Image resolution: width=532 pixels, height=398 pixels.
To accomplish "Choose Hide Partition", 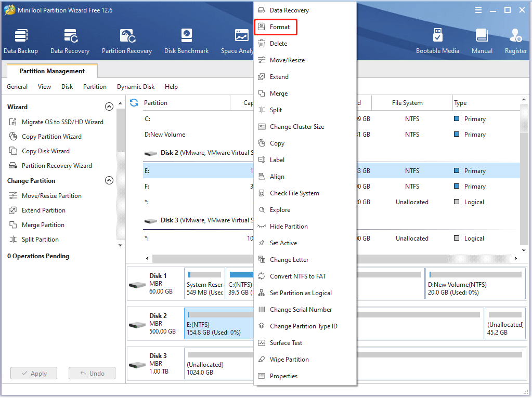I will tap(305, 226).
